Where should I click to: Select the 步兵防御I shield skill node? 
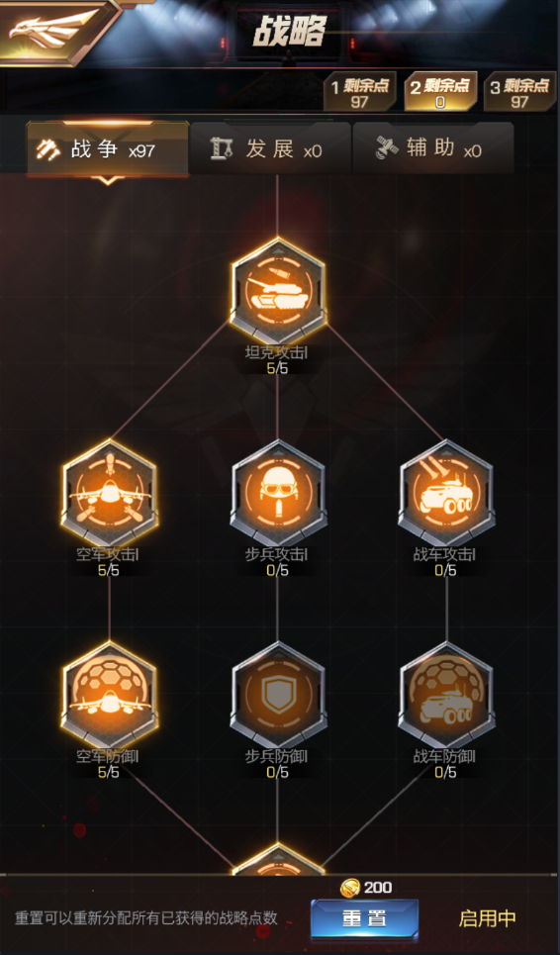pyautogui.click(x=278, y=696)
